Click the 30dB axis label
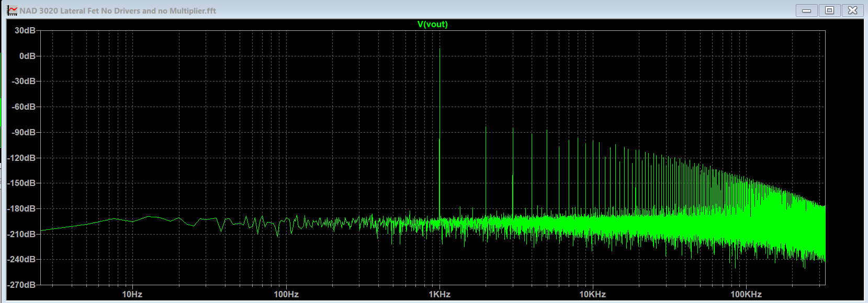Image resolution: width=868 pixels, height=303 pixels. click(25, 30)
